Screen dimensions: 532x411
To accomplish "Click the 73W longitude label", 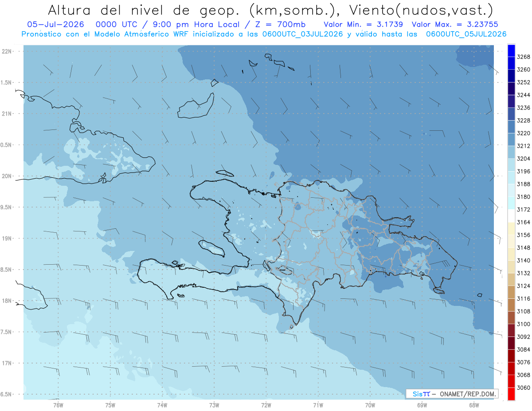I will pyautogui.click(x=214, y=405).
